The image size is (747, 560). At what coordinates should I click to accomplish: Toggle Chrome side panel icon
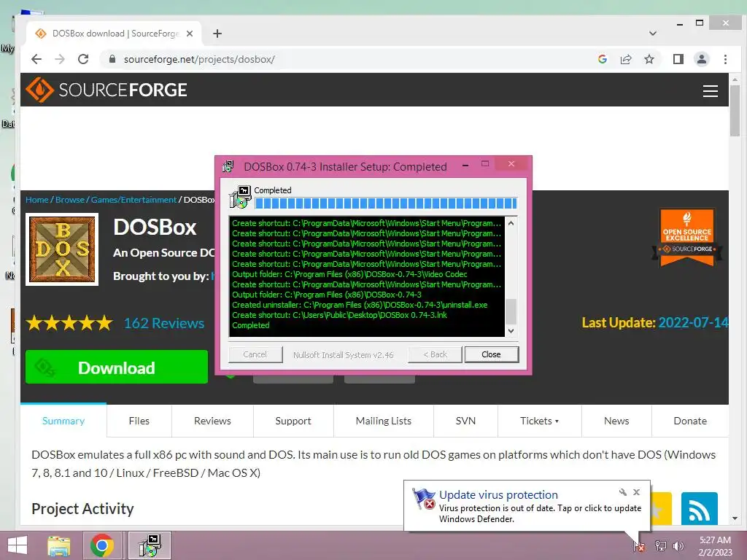pyautogui.click(x=678, y=59)
